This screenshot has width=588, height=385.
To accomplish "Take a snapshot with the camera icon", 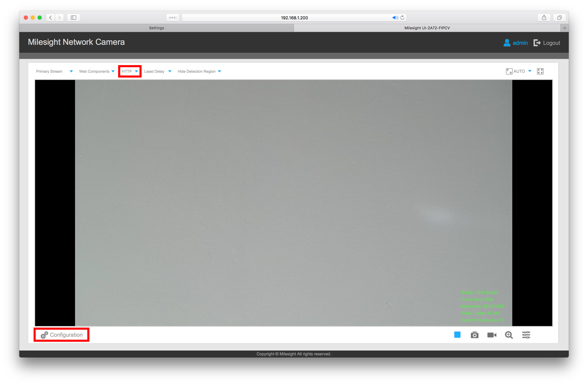I will tap(475, 335).
